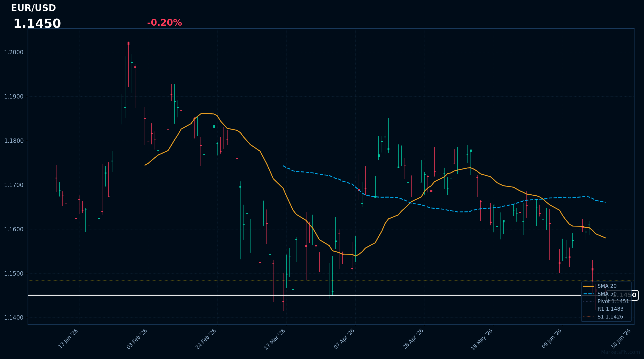Click the current price tag on right axis
Image resolution: width=644 pixels, height=359 pixels.
(x=623, y=295)
